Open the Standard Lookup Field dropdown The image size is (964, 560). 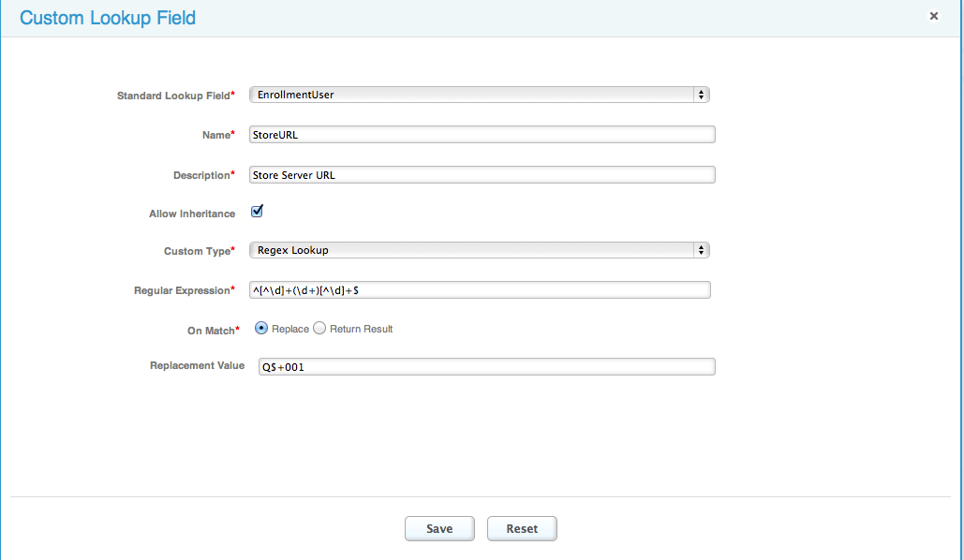pyautogui.click(x=480, y=95)
